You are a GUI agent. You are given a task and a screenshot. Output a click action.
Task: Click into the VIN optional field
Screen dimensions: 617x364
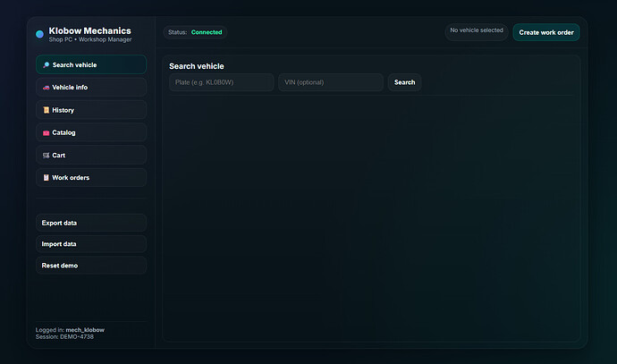pos(331,82)
